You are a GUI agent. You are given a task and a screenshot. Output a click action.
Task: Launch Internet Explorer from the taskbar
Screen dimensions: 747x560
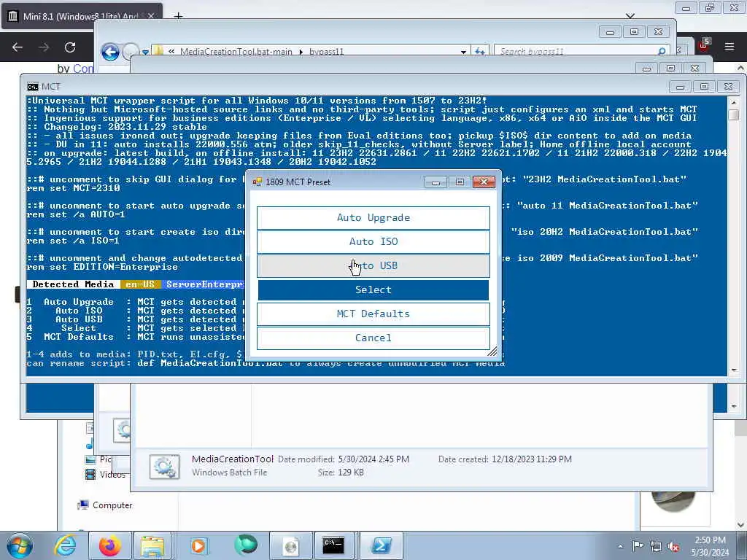pyautogui.click(x=64, y=545)
